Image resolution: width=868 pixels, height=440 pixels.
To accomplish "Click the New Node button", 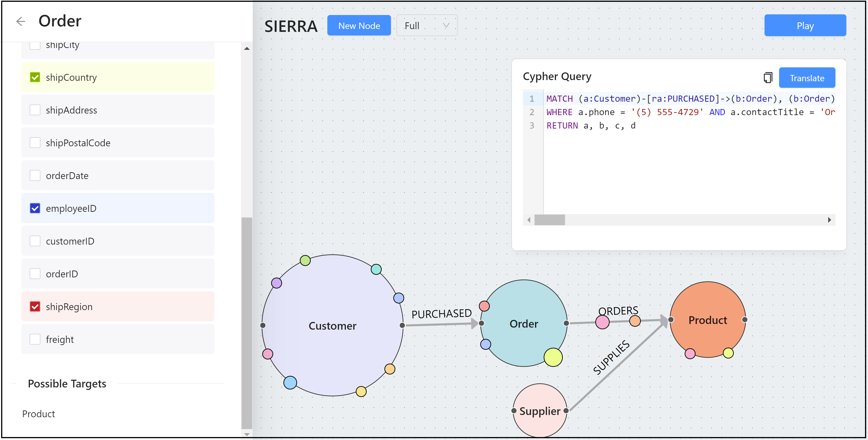I will pos(359,25).
